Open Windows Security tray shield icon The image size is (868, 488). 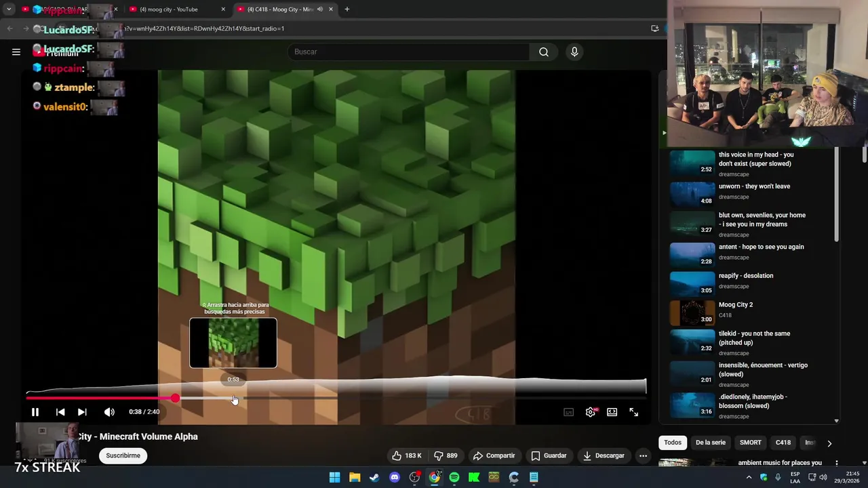[764, 477]
